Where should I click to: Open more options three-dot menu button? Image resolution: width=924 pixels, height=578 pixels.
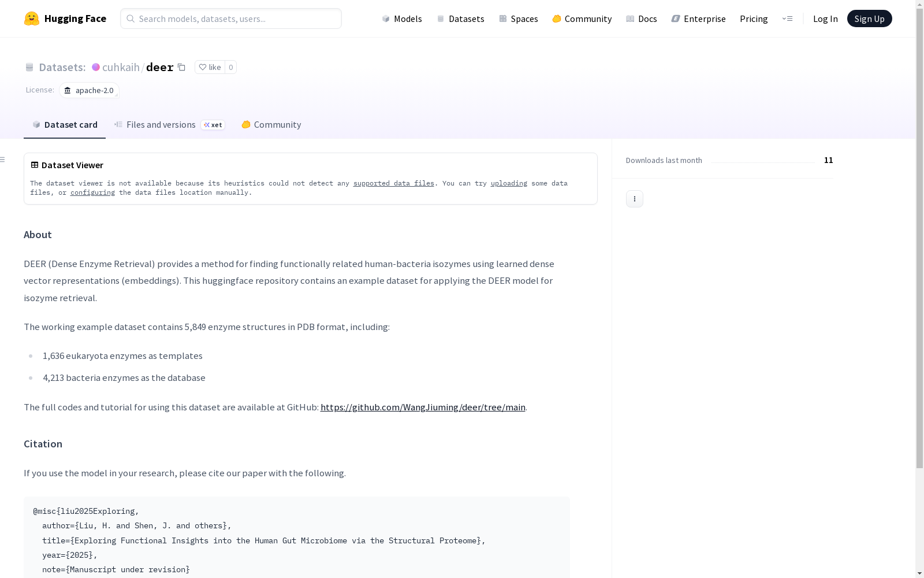[x=635, y=199]
